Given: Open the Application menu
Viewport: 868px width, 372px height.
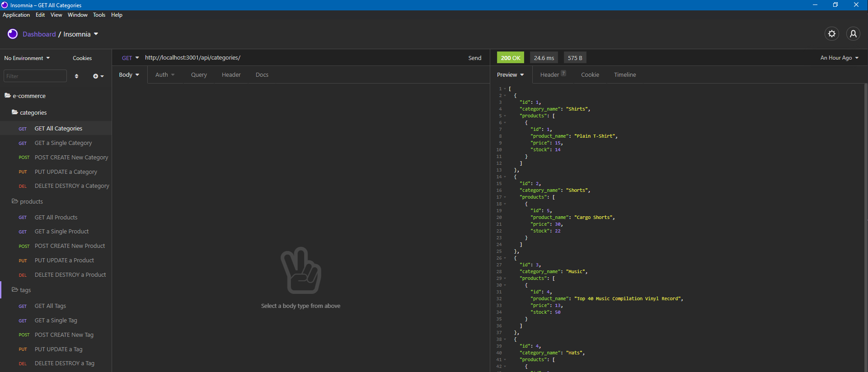Looking at the screenshot, I should point(16,15).
